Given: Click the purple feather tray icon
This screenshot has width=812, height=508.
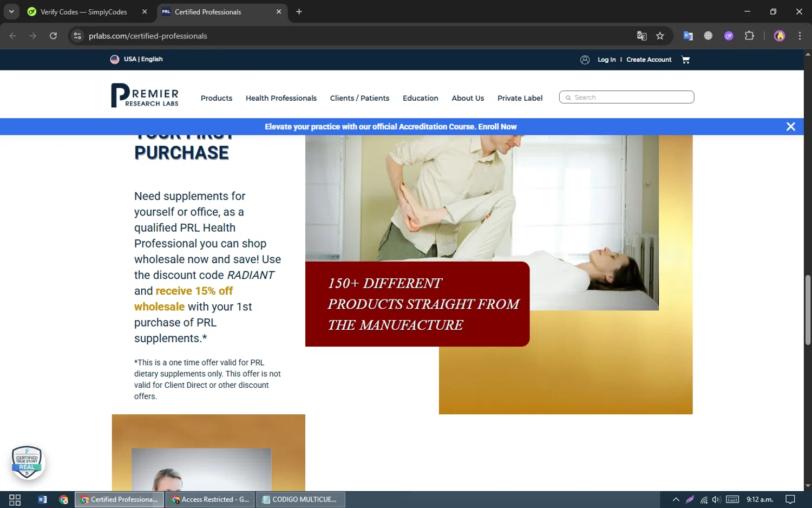Looking at the screenshot, I should (690, 499).
